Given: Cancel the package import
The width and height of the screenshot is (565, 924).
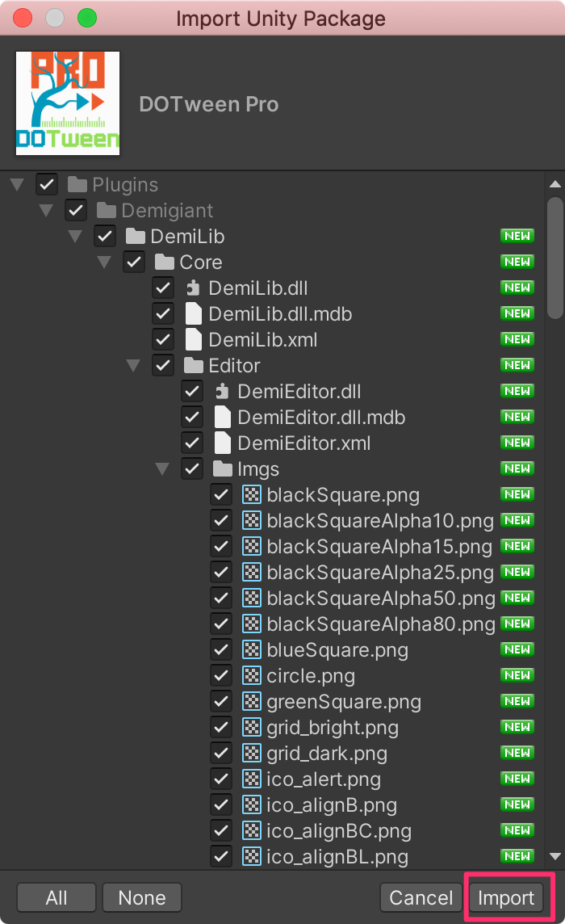Looking at the screenshot, I should [x=421, y=897].
